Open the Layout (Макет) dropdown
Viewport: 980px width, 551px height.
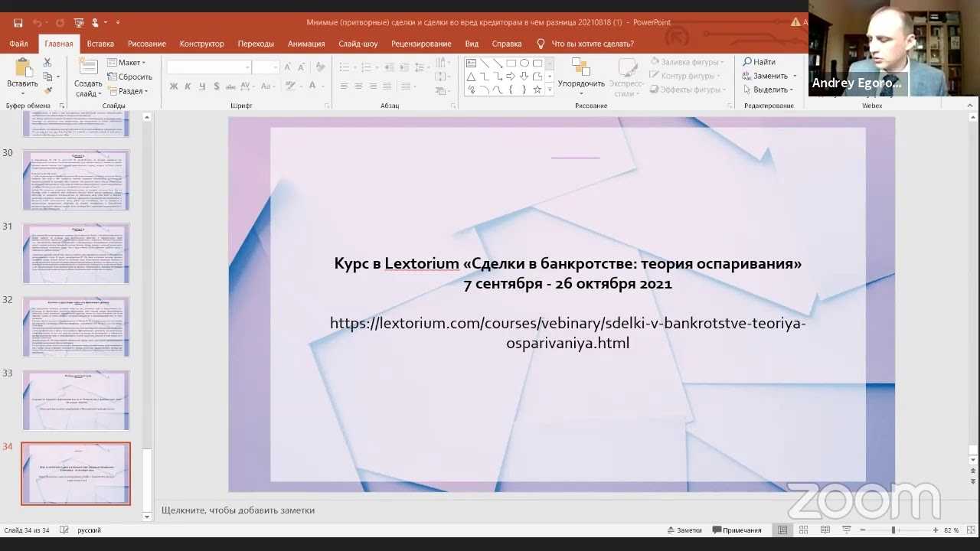pyautogui.click(x=126, y=63)
